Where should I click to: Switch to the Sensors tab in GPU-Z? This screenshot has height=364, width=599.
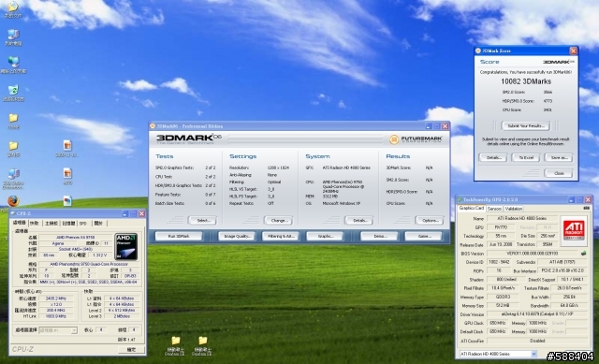(494, 209)
